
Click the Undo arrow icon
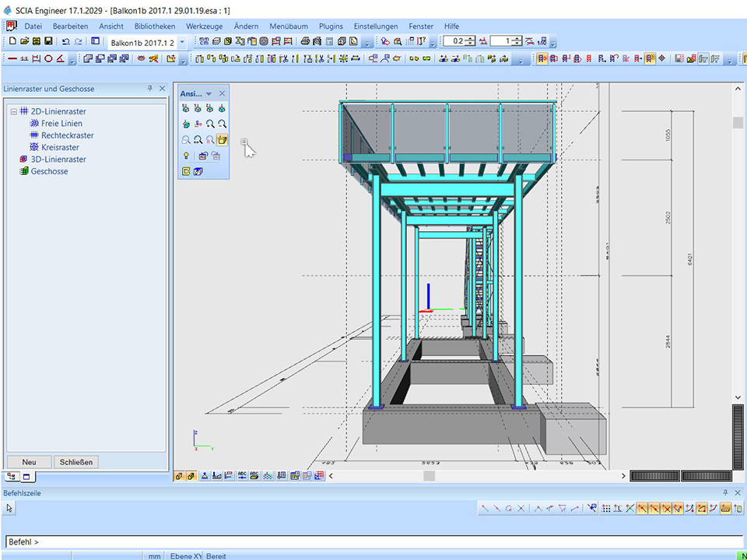(x=65, y=41)
